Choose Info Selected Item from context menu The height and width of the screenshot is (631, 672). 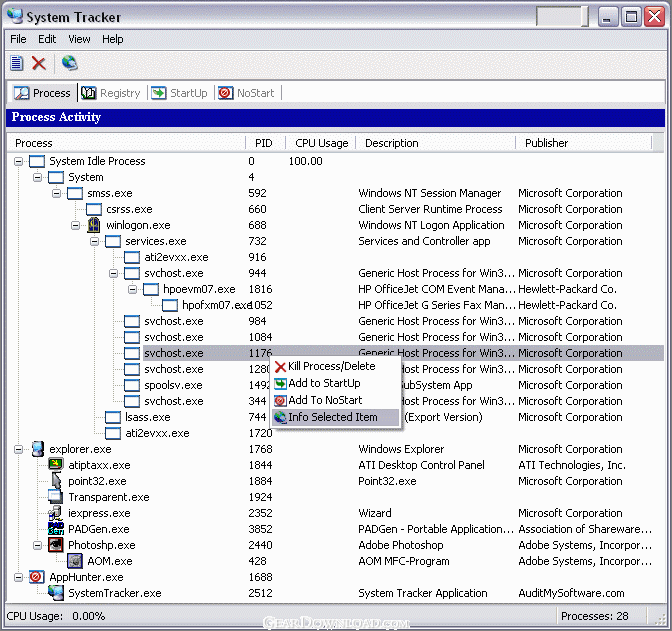335,417
